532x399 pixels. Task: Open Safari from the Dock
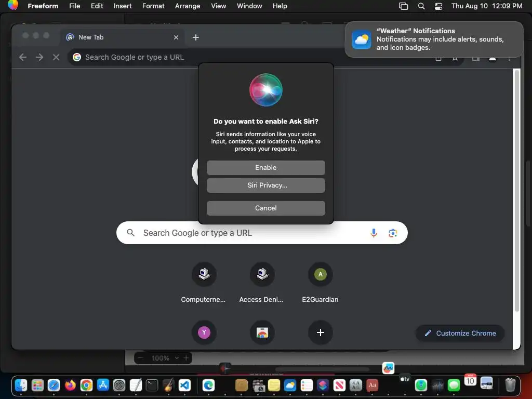click(x=54, y=385)
